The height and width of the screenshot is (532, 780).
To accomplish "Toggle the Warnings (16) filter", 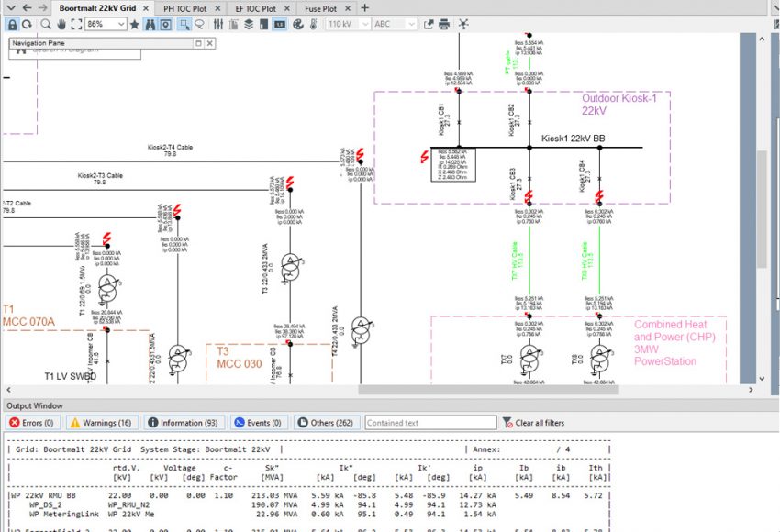I will click(x=101, y=423).
